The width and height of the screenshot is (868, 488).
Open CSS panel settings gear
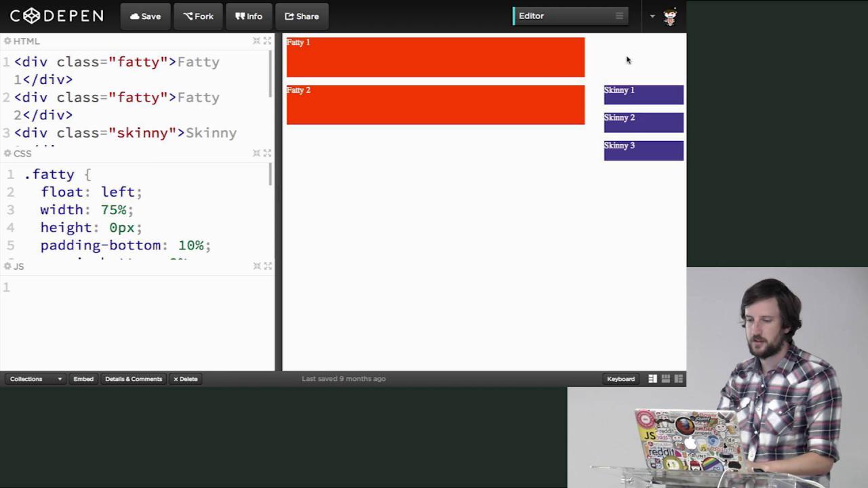tap(7, 154)
